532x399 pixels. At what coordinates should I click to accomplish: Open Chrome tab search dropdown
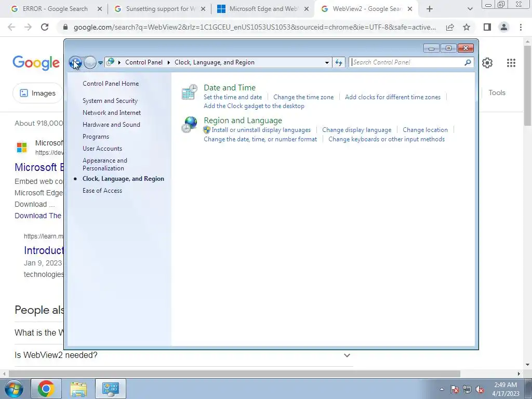[470, 9]
